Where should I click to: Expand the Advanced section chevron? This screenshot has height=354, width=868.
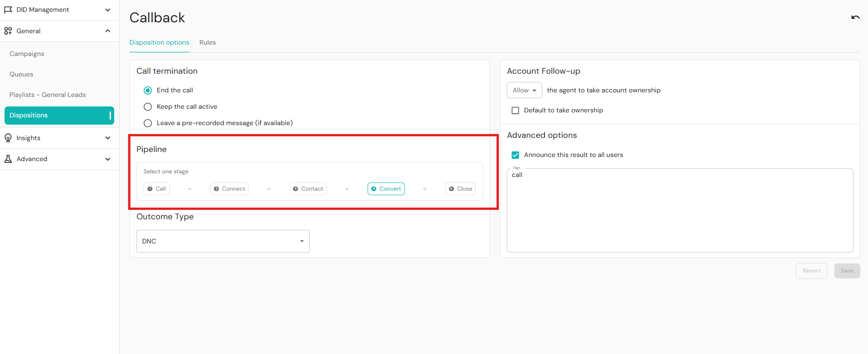point(108,159)
